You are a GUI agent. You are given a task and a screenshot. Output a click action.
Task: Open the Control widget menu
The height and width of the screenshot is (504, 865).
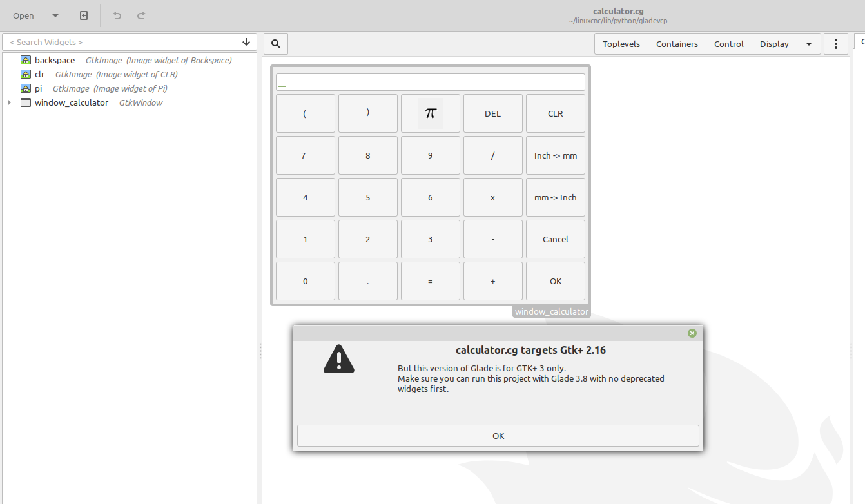click(729, 44)
